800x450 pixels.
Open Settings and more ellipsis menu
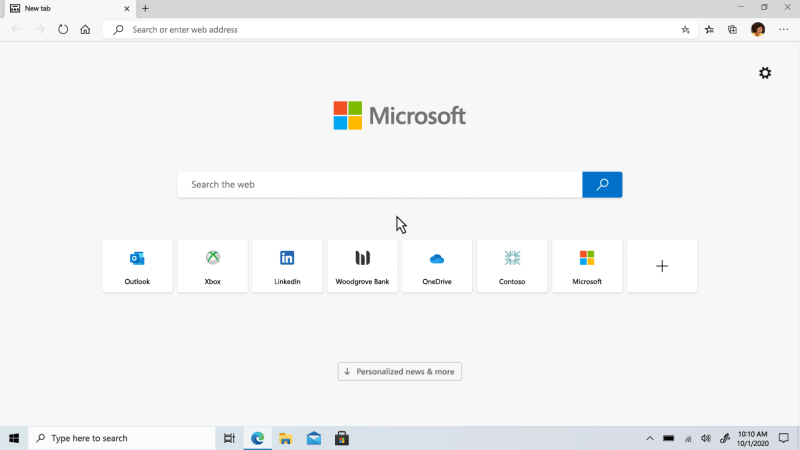coord(784,30)
